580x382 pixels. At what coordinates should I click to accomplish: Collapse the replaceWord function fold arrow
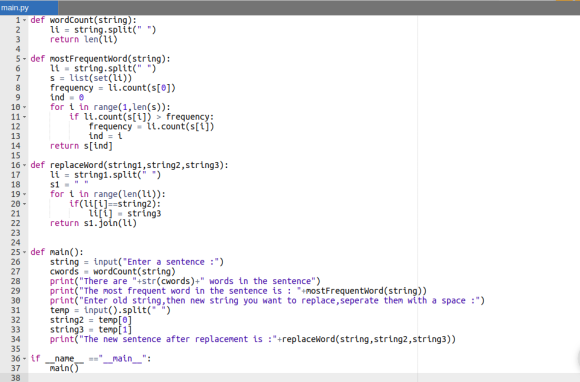coord(25,165)
